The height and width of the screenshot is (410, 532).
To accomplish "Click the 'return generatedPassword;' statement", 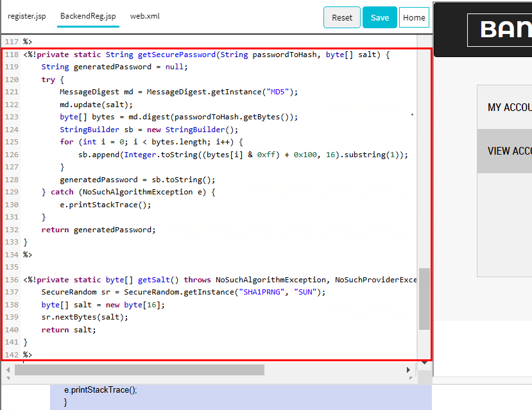I will click(98, 230).
